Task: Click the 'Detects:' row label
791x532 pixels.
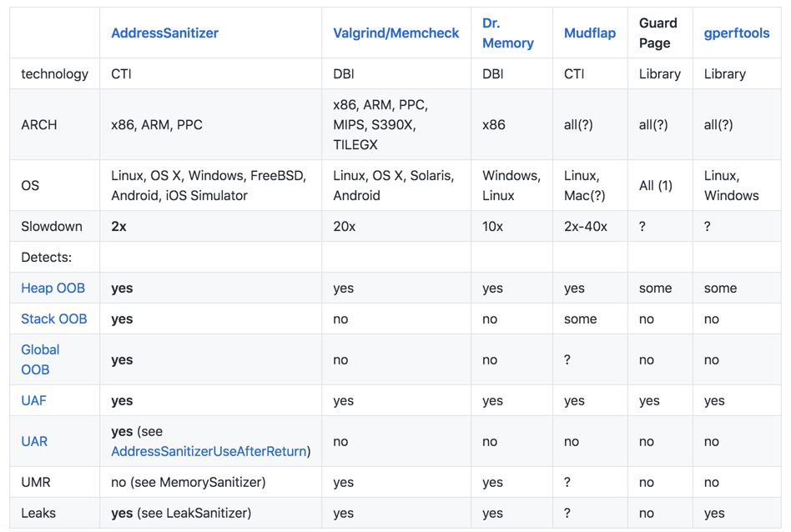Action: click(47, 257)
